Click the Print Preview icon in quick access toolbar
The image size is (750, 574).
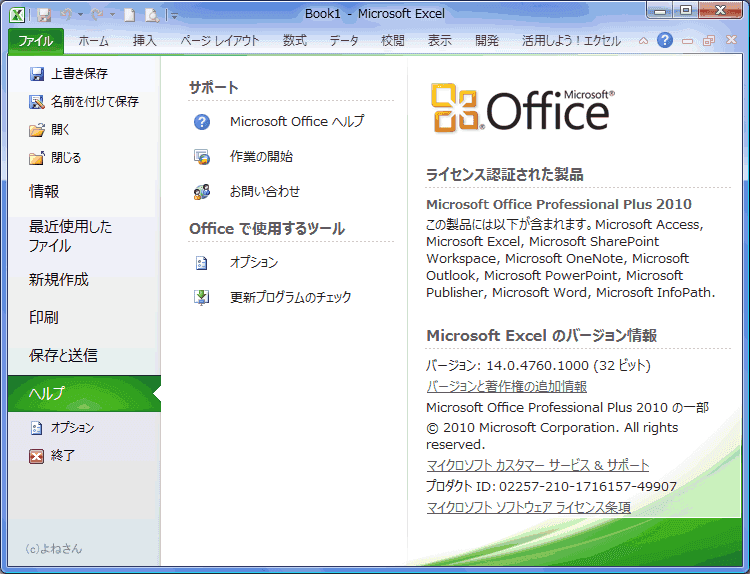152,15
